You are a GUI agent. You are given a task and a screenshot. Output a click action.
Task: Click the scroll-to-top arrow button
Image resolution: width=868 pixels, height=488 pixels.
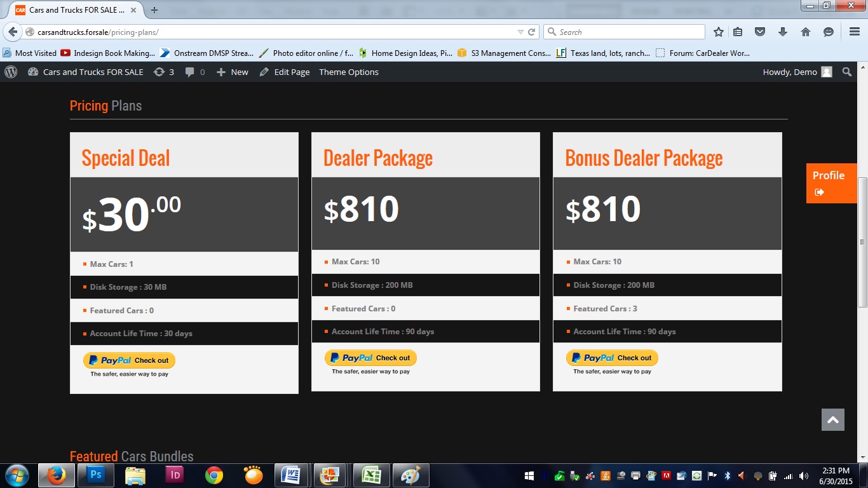(x=832, y=419)
